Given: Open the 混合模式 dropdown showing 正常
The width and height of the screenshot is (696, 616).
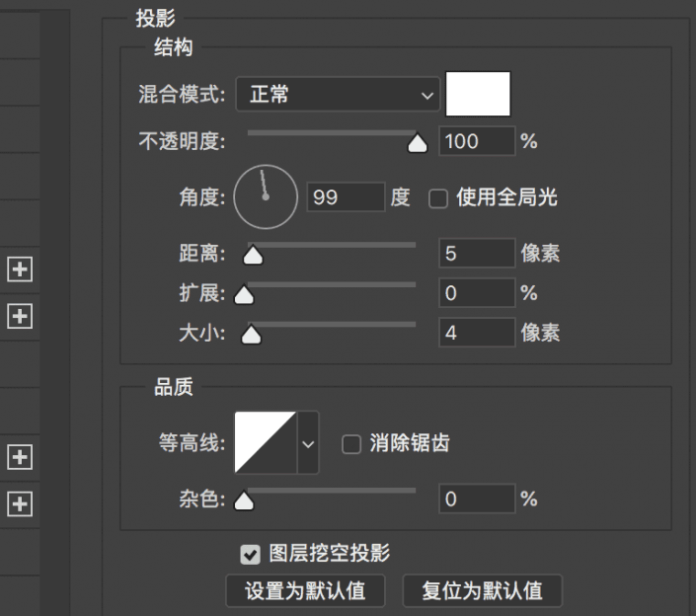Looking at the screenshot, I should coord(338,94).
